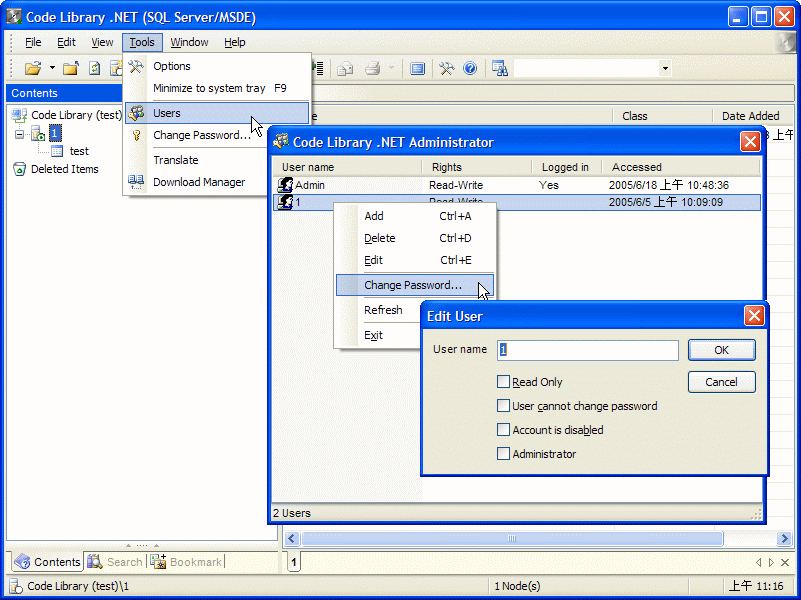Image resolution: width=801 pixels, height=600 pixels.
Task: Sort by the Rights column header
Action: (x=477, y=167)
